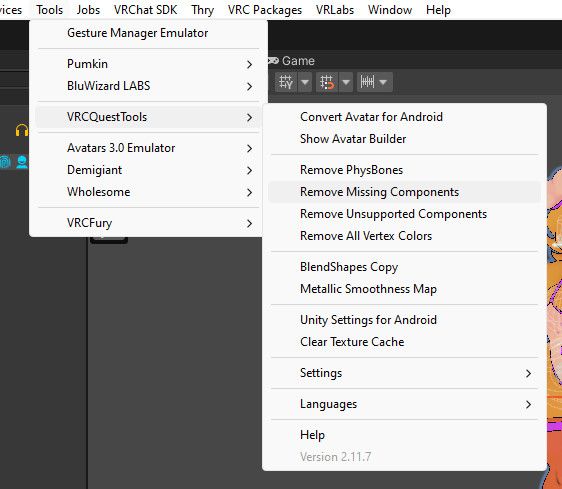Viewport: 562px width, 489px height.
Task: Choose Remove PhysBones
Action: (x=404, y=170)
